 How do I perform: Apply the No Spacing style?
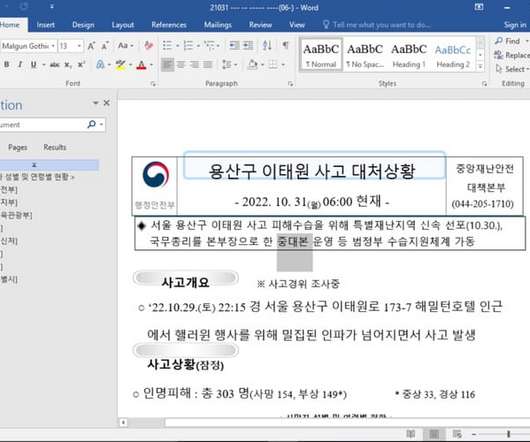pos(365,54)
